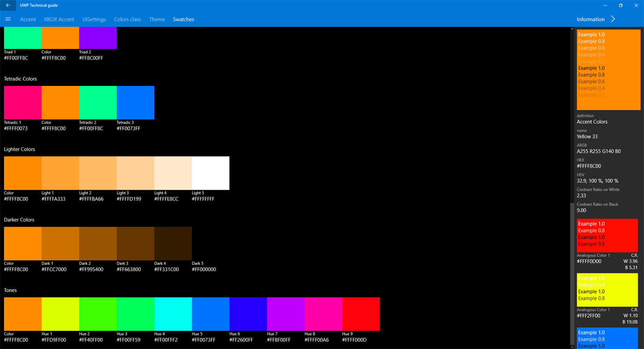Open the XBOX Accent tab
This screenshot has width=644, height=349.
[59, 19]
